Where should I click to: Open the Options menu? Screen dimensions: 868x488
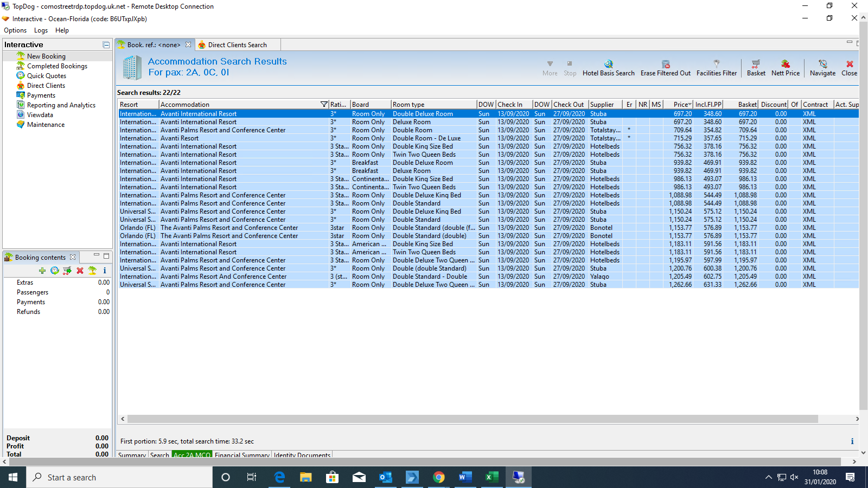pyautogui.click(x=15, y=30)
